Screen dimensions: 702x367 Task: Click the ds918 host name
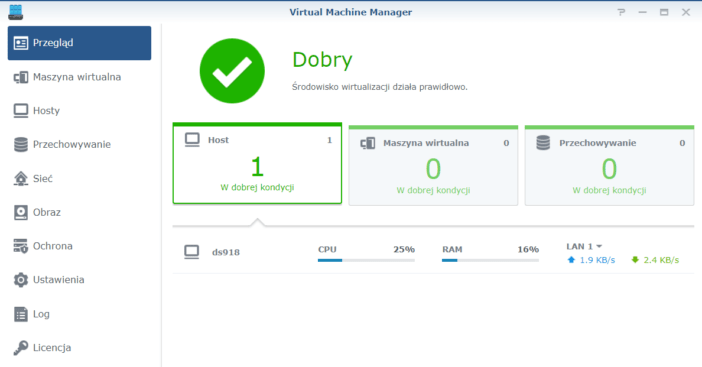pyautogui.click(x=226, y=252)
